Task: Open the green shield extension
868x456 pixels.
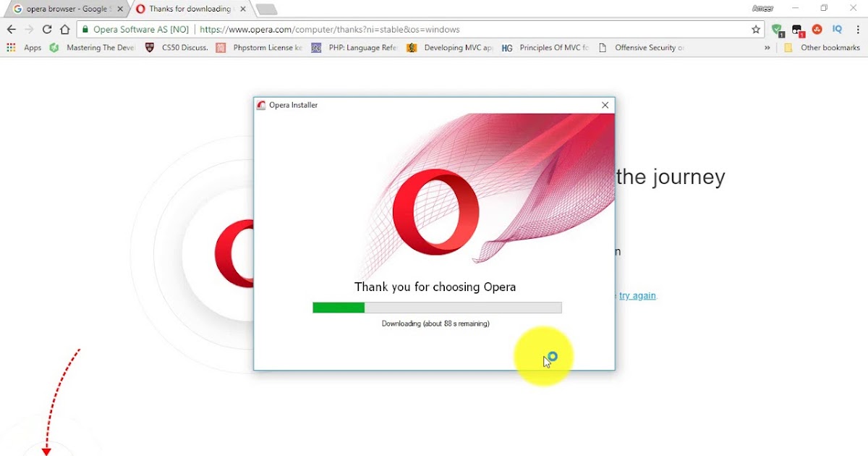Action: point(778,30)
